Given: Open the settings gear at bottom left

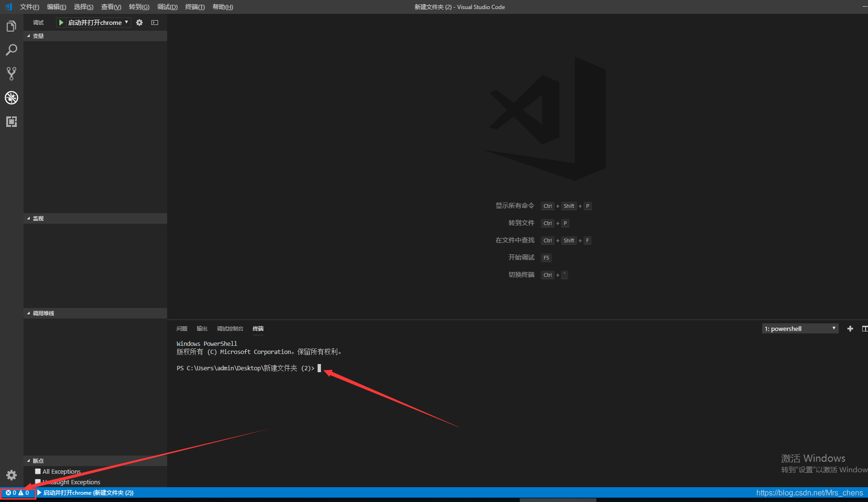Looking at the screenshot, I should click(x=11, y=475).
